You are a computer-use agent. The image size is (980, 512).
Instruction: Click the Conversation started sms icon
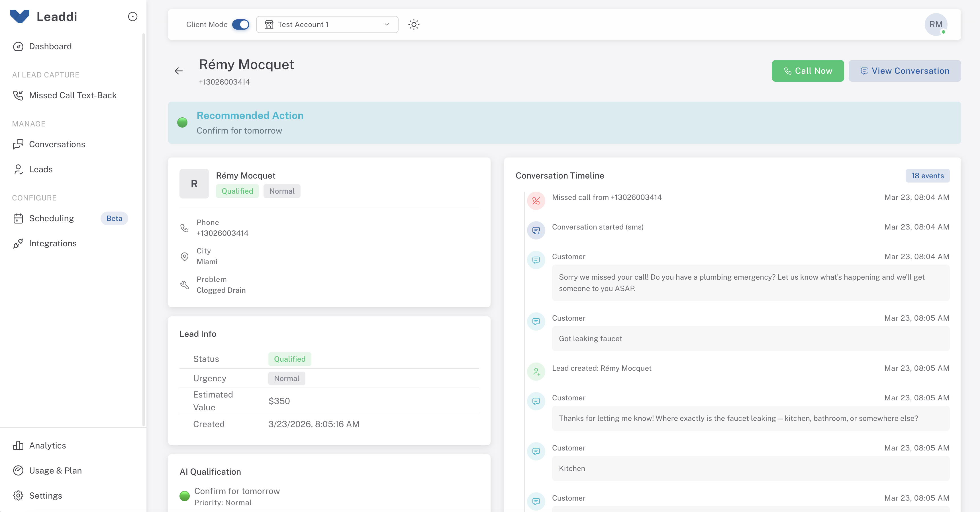pos(536,230)
